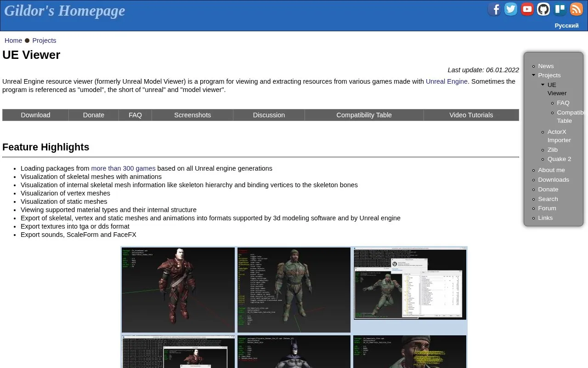Viewport: 588px width, 368px height.
Task: Open ActorX Importer in sidebar
Action: (x=559, y=136)
